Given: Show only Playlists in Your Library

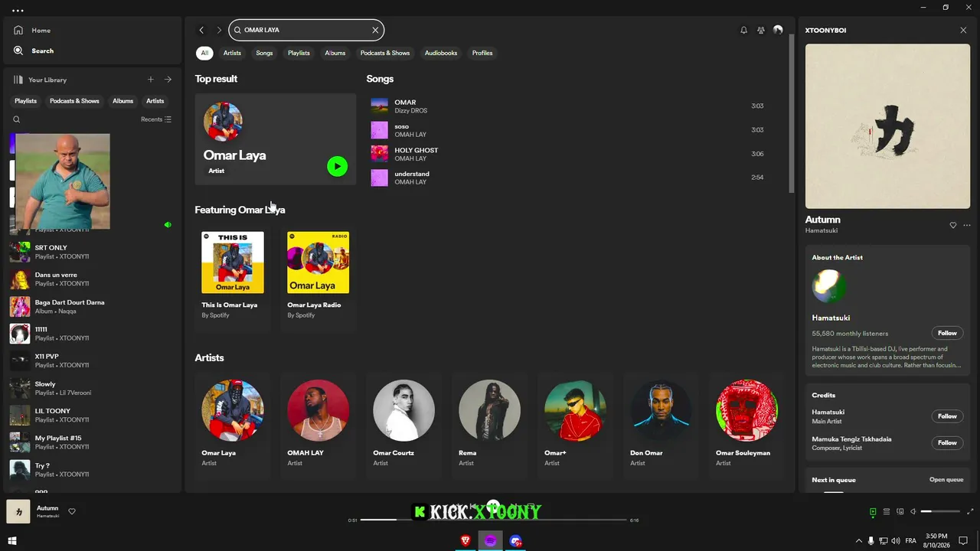Looking at the screenshot, I should tap(25, 101).
